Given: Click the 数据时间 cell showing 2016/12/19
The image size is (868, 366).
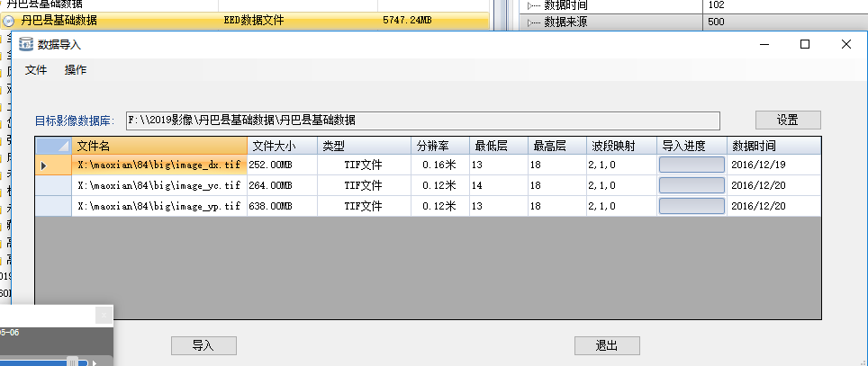Looking at the screenshot, I should [758, 165].
